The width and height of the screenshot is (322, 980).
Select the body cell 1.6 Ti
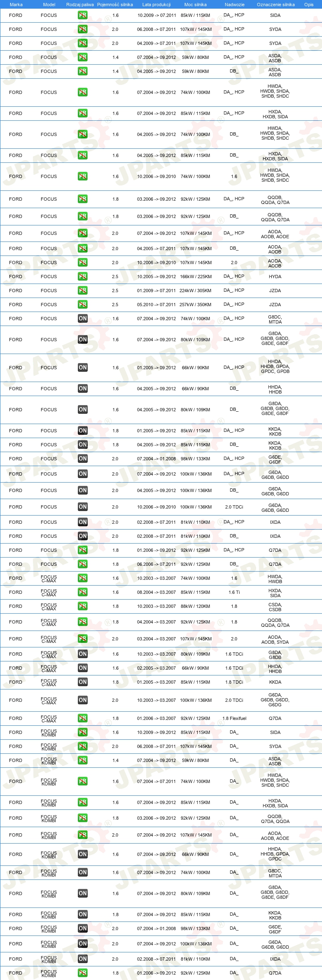(234, 592)
